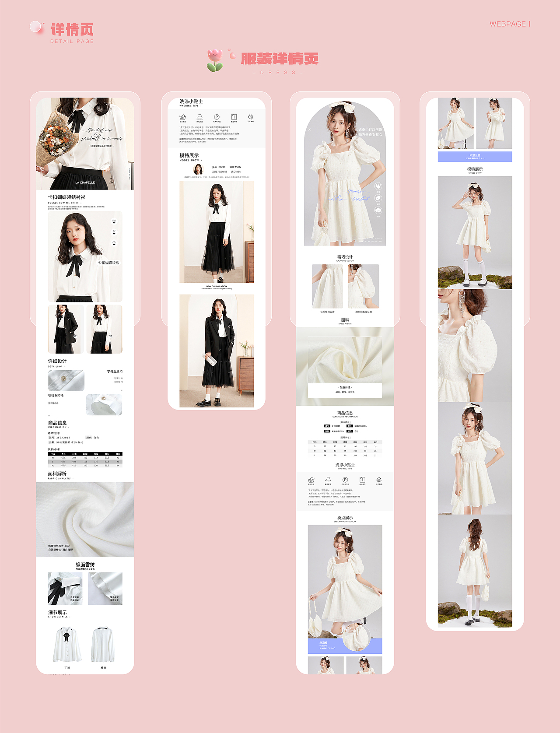This screenshot has height=733, width=560.
Task: Click middle leaf icon beside dress hero model
Action: [x=378, y=198]
